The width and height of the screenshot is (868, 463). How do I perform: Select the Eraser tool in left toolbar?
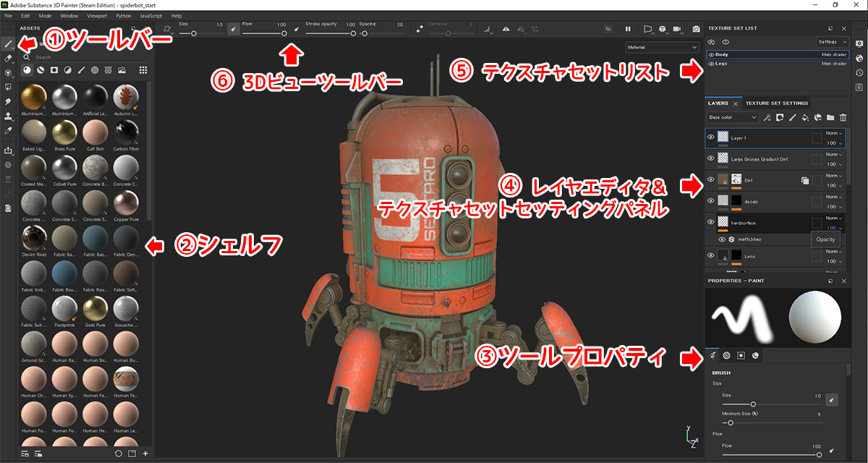pos(8,58)
